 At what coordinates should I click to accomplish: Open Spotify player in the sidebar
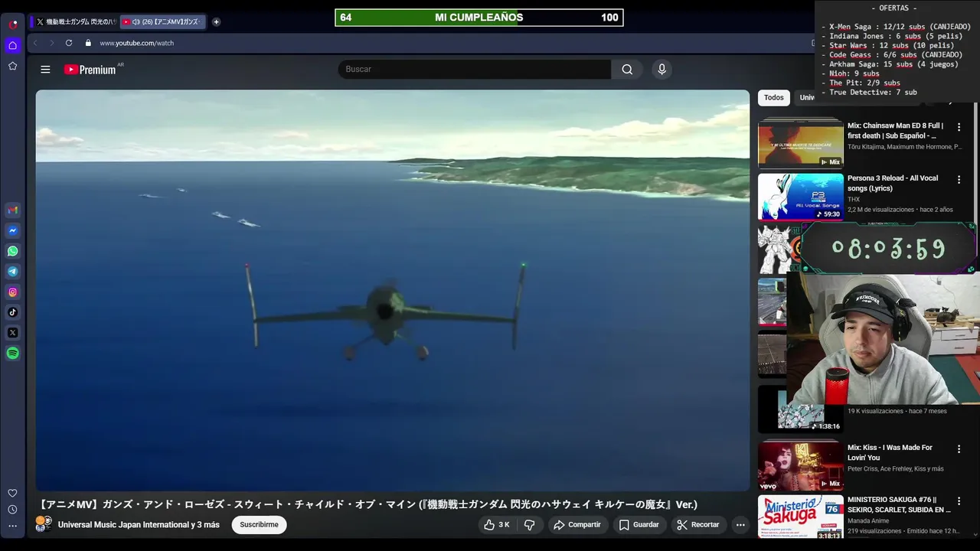click(x=13, y=353)
